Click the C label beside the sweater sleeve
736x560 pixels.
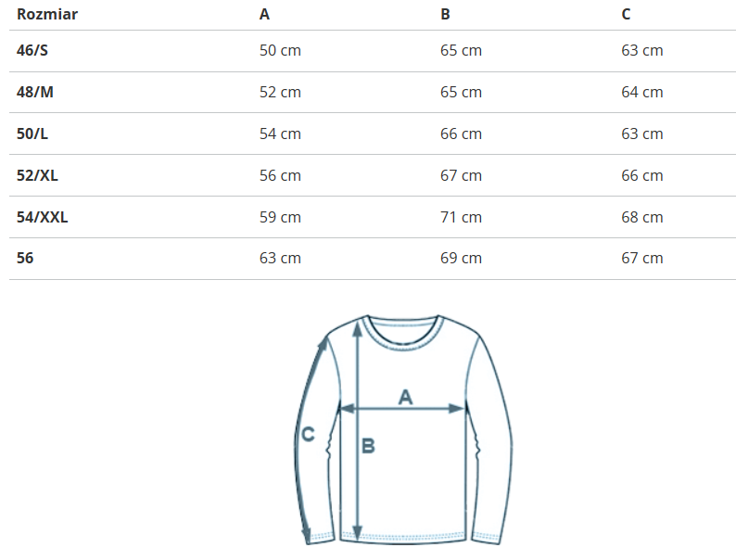coord(309,433)
